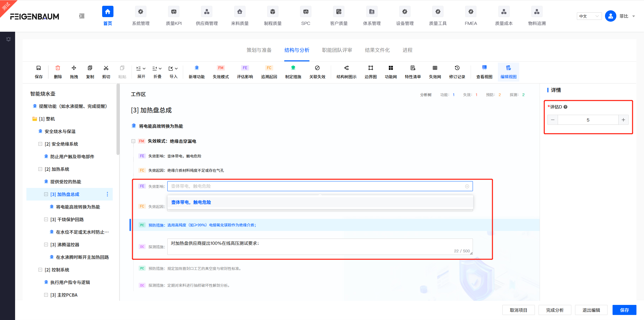Click the 追溯起因 (FC) tool

[269, 72]
